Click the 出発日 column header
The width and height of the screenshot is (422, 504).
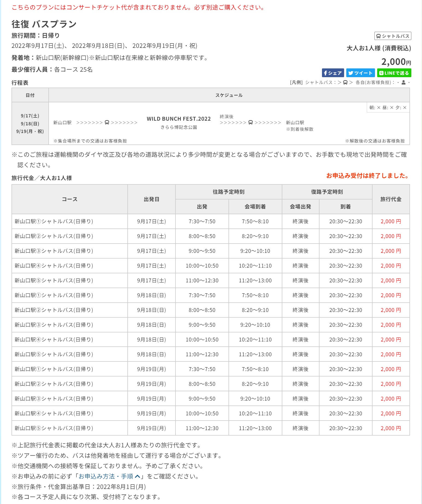coord(151,199)
